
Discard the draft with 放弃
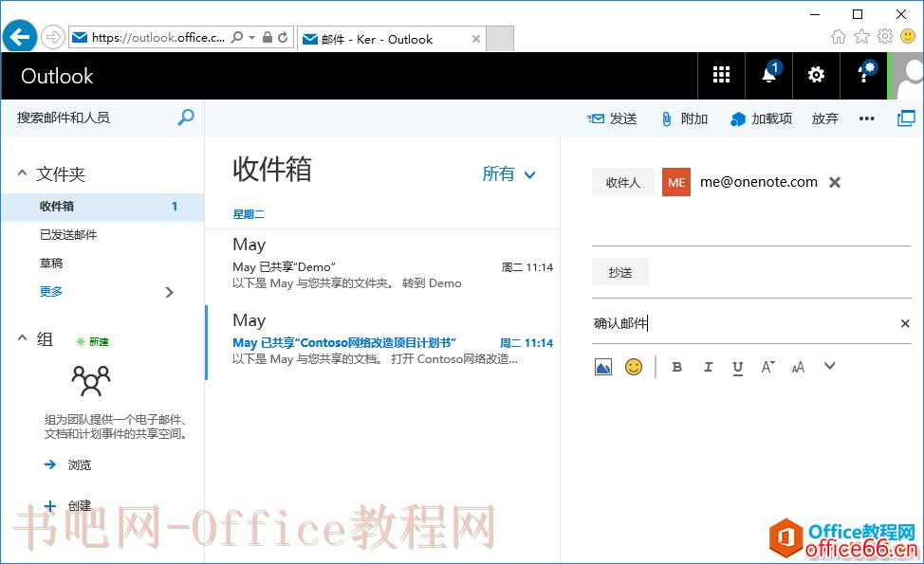pyautogui.click(x=825, y=118)
